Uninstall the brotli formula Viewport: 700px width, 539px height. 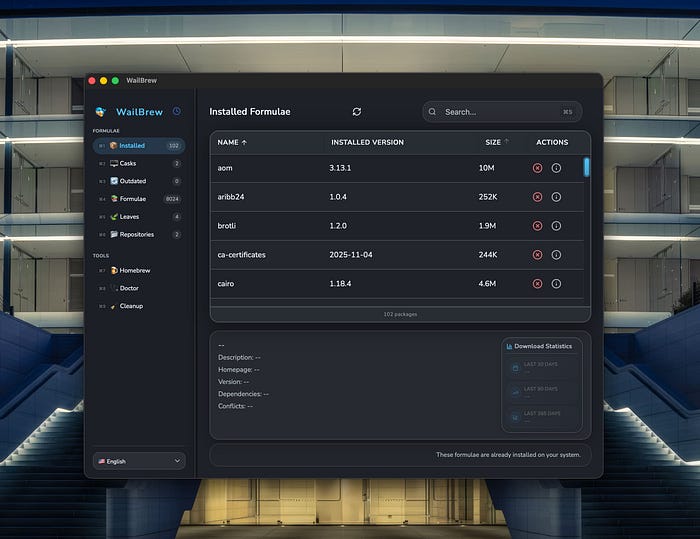click(538, 226)
